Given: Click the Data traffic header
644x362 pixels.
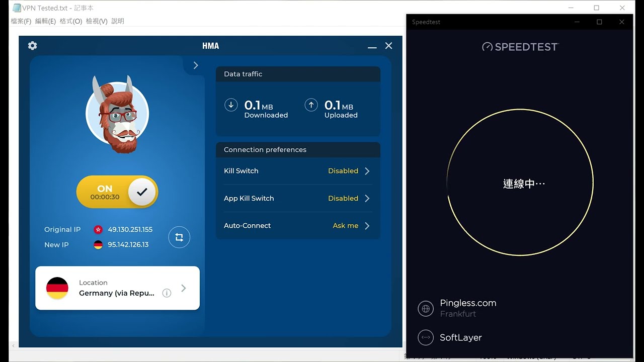Looking at the screenshot, I should (x=298, y=74).
